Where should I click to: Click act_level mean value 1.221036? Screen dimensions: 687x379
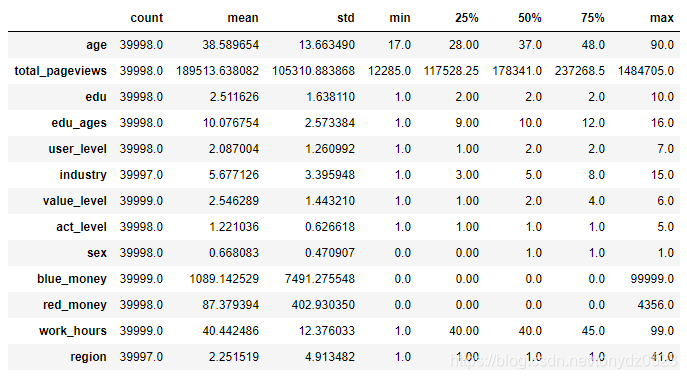[234, 227]
